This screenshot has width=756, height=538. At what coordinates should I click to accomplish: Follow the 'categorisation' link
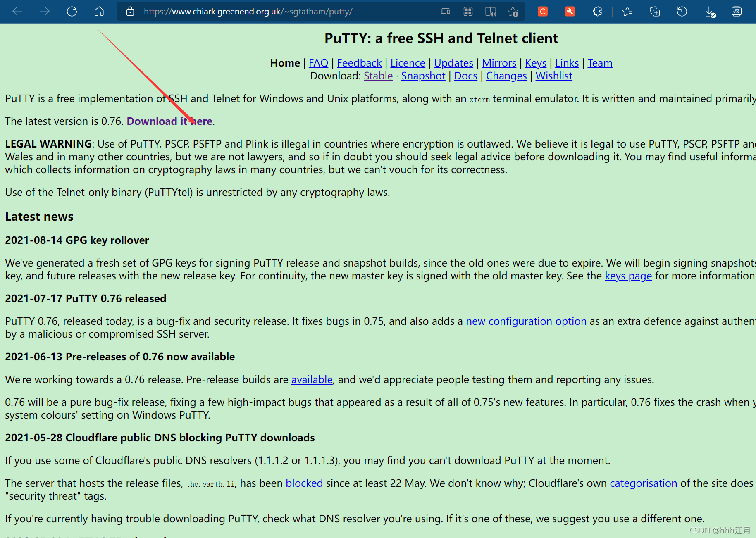644,483
